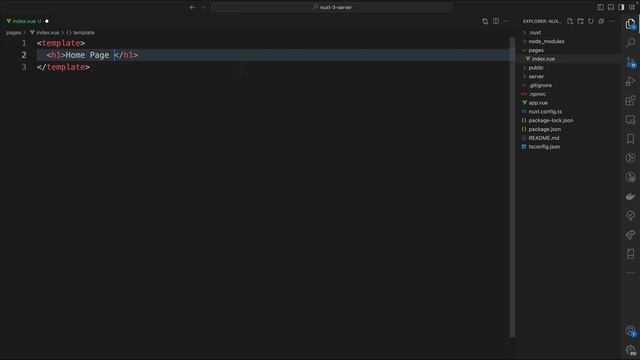Open the Source Control view
This screenshot has width=640, height=360.
(630, 62)
